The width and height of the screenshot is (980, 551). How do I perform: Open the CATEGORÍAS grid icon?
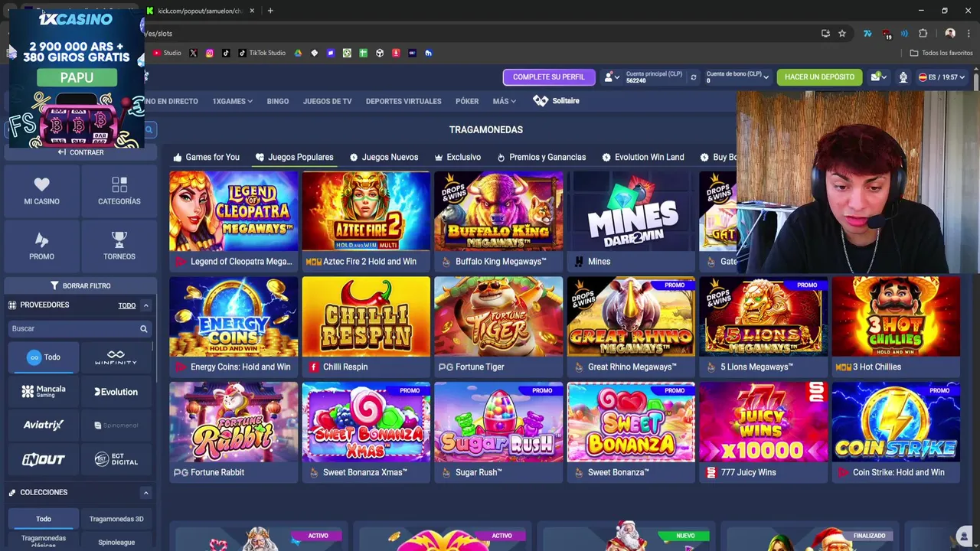pyautogui.click(x=119, y=184)
